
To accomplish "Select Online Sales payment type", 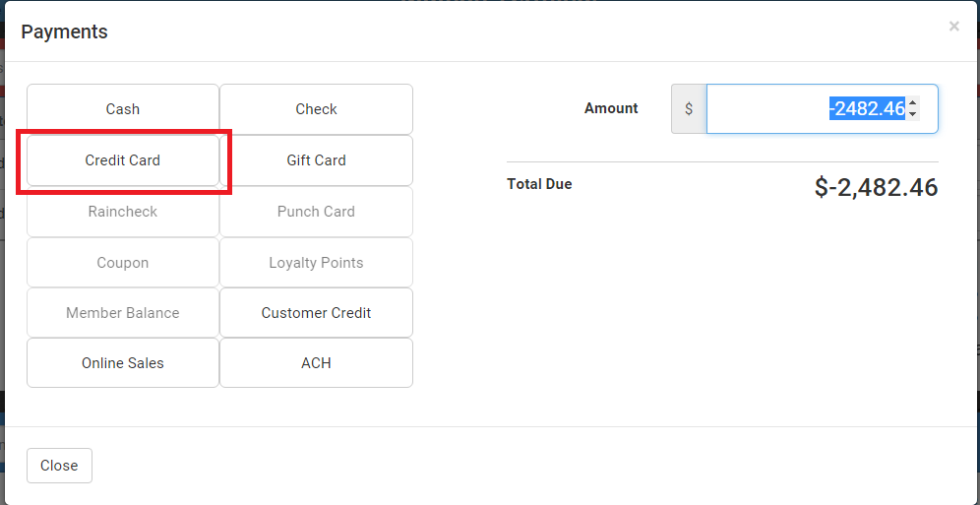I will 123,363.
